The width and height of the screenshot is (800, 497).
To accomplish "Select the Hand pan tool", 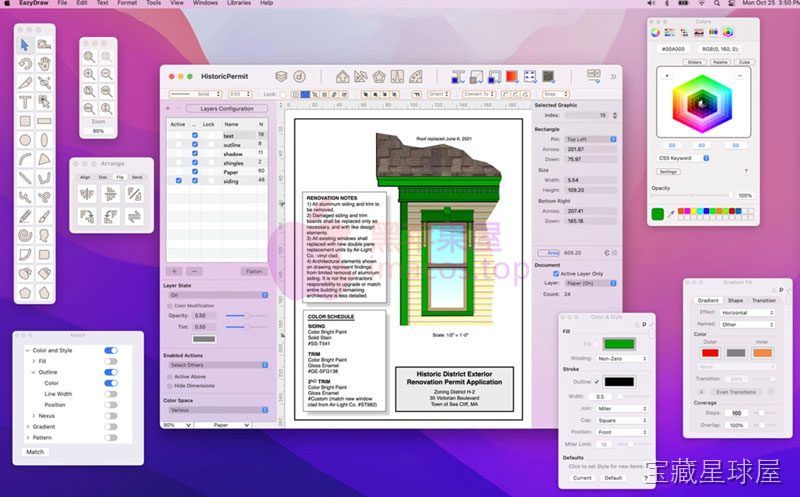I will (x=44, y=64).
